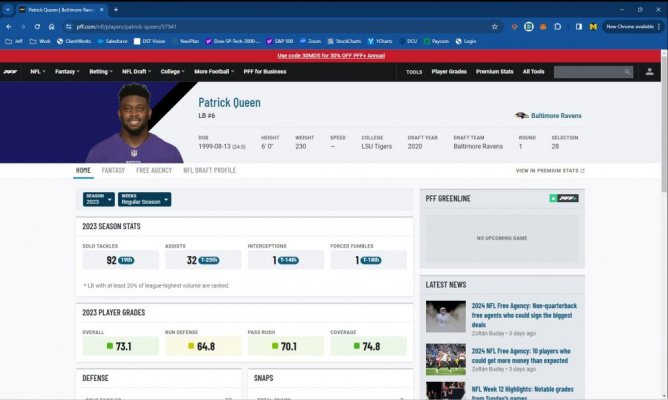
Task: Open article on 10 players getting more money
Action: (x=521, y=356)
